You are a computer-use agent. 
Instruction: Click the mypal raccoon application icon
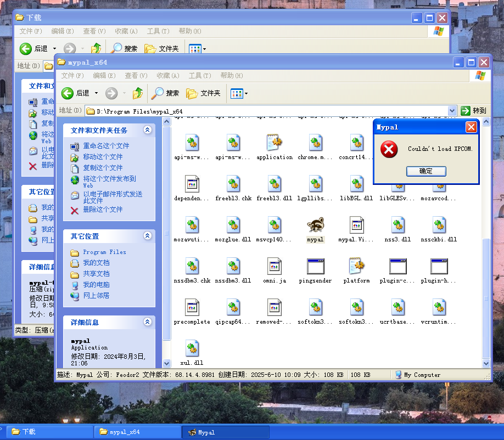tap(315, 225)
